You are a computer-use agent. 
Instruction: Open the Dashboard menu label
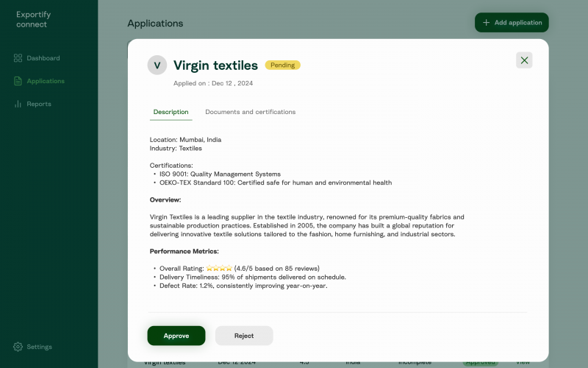pyautogui.click(x=43, y=58)
